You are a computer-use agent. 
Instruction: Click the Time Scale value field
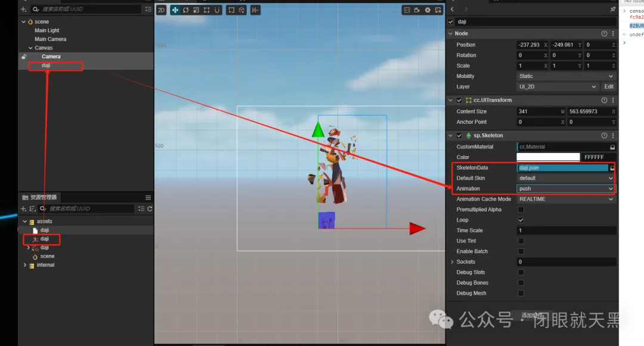pos(566,231)
